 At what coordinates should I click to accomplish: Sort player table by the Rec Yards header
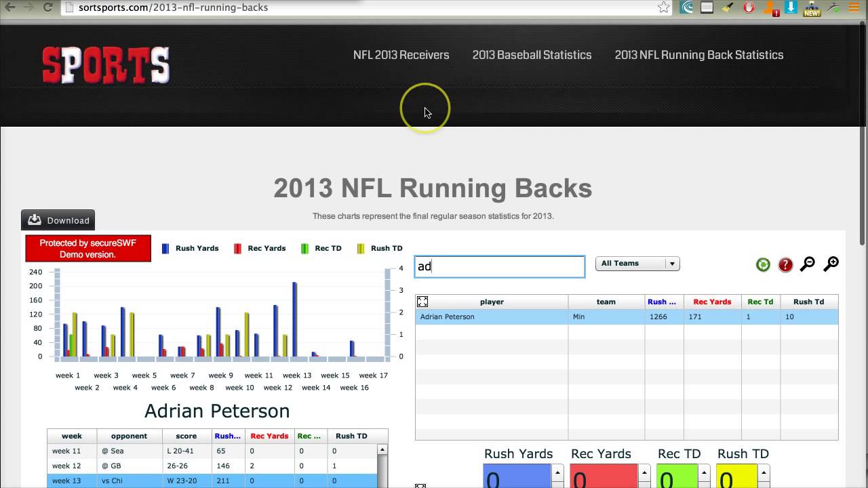[x=712, y=302]
